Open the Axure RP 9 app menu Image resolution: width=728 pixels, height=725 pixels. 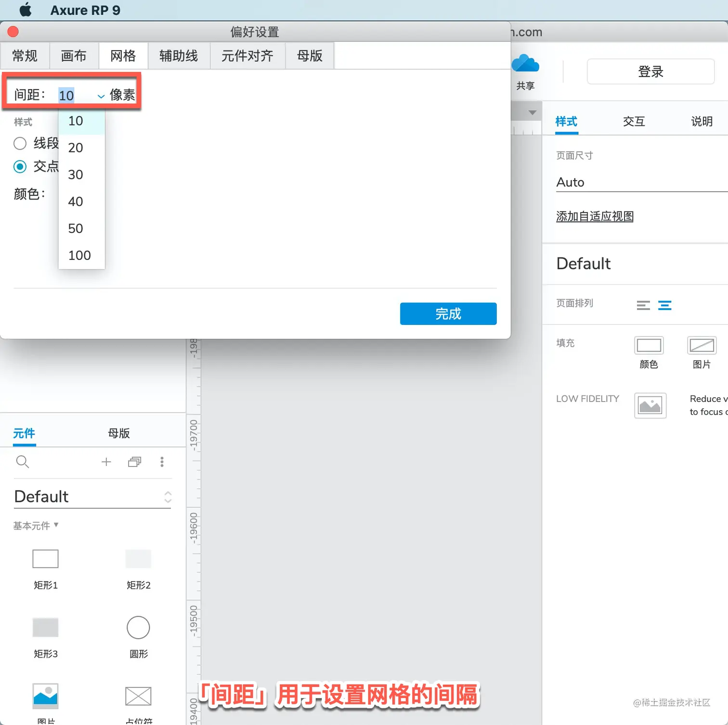point(85,10)
